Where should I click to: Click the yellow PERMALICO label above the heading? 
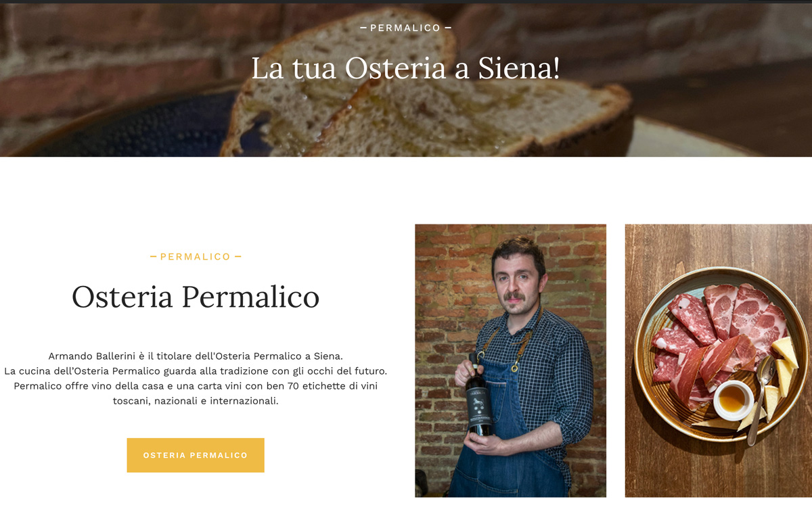point(196,257)
